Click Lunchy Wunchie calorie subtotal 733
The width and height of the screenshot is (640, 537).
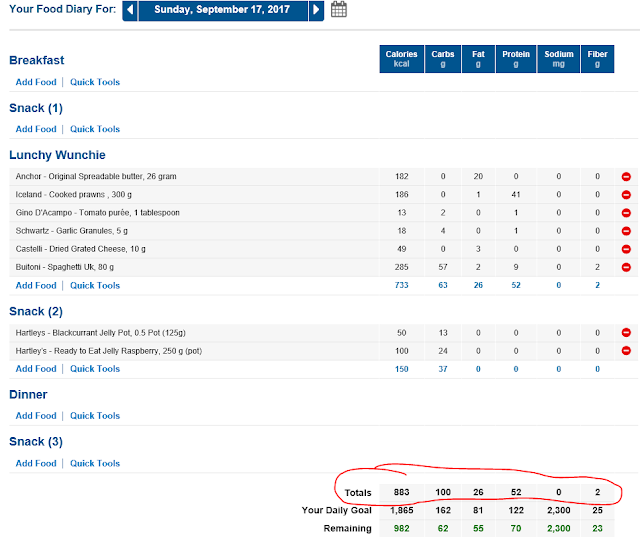pyautogui.click(x=402, y=285)
